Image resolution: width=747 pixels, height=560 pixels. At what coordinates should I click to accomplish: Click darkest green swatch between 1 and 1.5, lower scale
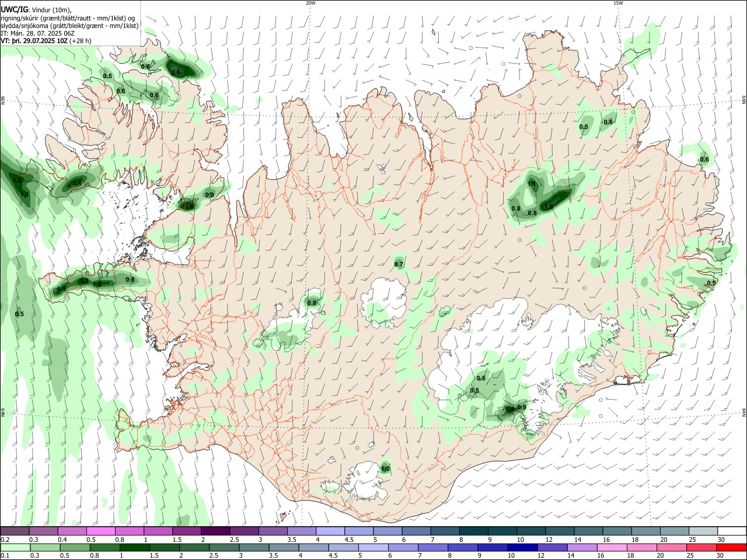pos(134,547)
